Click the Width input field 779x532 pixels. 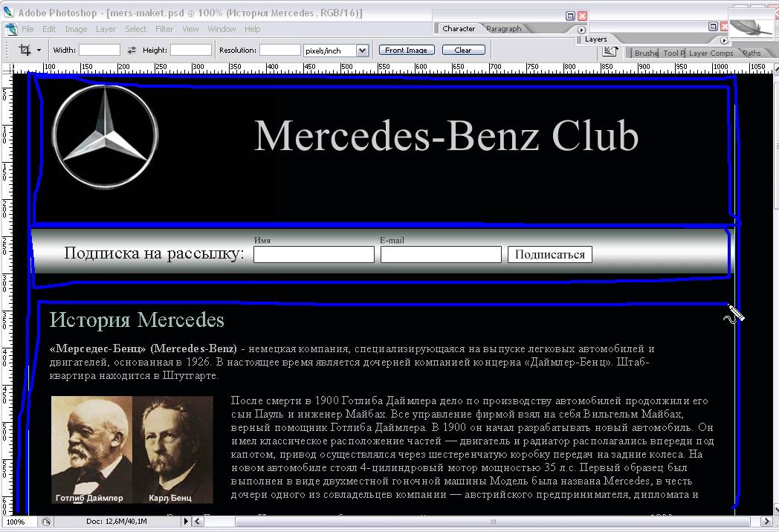coord(100,51)
